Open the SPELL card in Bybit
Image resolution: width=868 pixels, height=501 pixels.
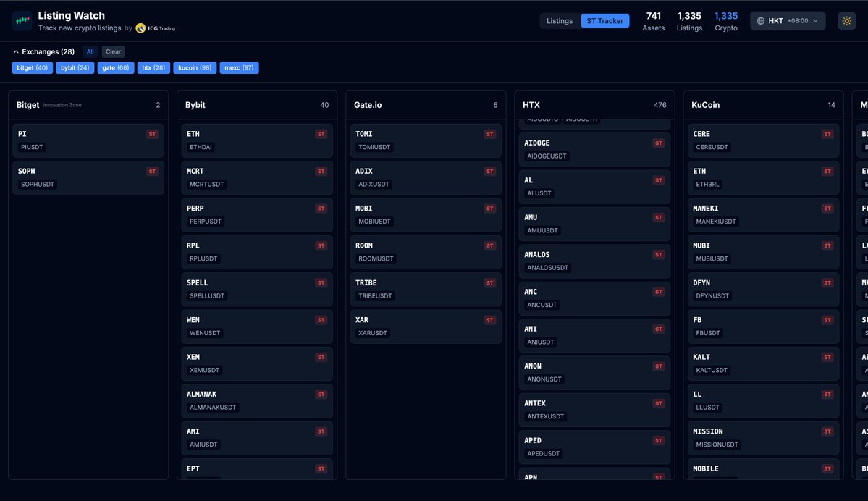(257, 289)
